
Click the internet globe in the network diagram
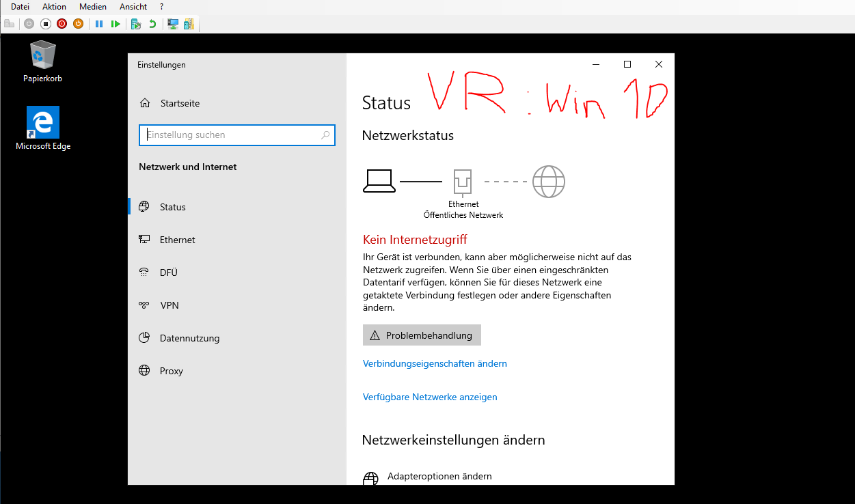tap(549, 182)
